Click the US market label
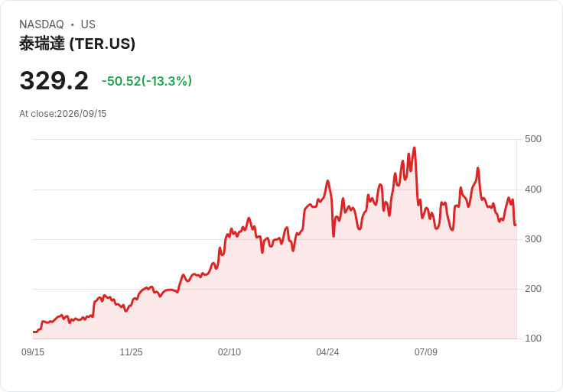Viewport: 563px width, 392px height. click(x=88, y=24)
